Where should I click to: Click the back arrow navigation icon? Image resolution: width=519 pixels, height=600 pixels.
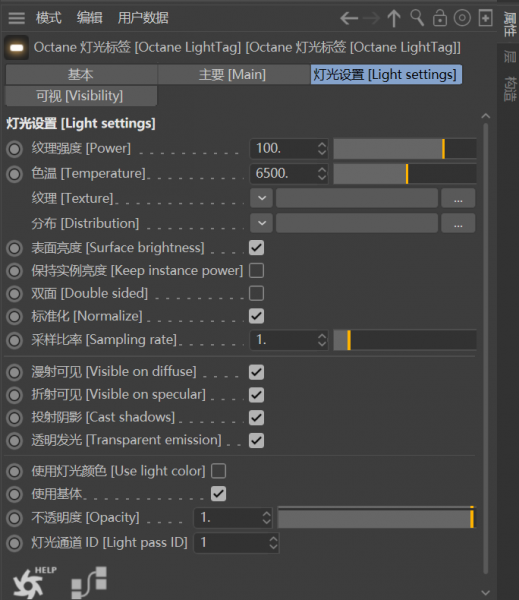click(349, 18)
